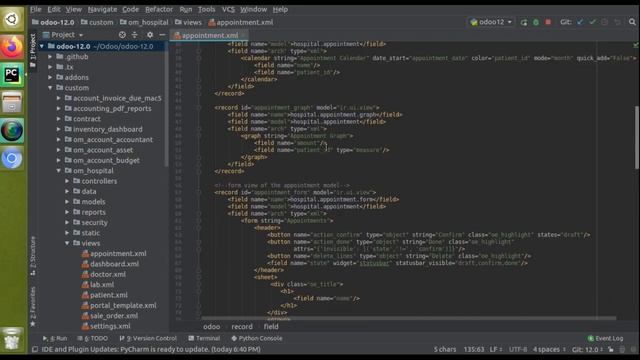Screen dimensions: 640x360
Task: Collapse all in Project panel
Action: click(135, 35)
